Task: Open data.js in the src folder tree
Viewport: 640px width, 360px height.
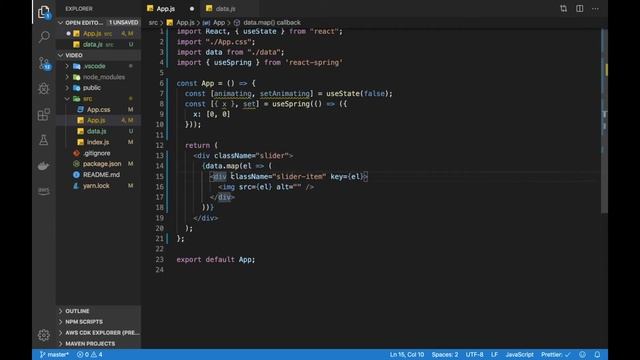Action: [96, 131]
